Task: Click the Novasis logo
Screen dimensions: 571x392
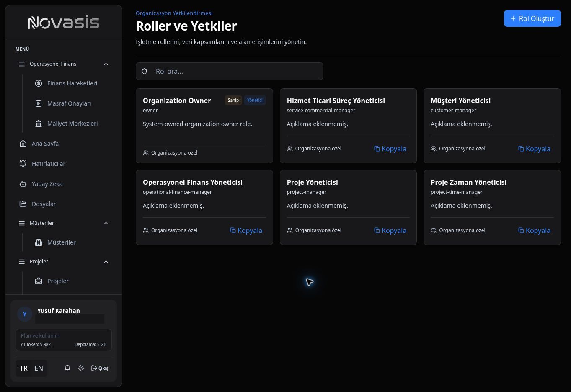Action: (x=64, y=23)
